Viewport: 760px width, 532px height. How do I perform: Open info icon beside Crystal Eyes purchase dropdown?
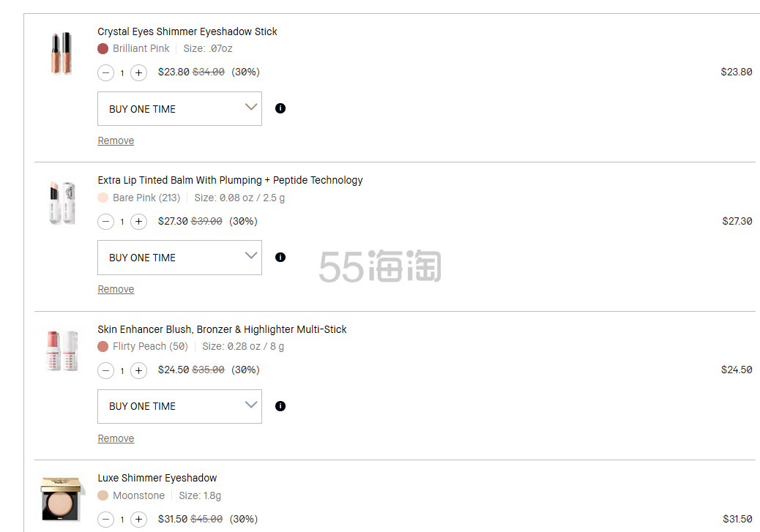[280, 108]
